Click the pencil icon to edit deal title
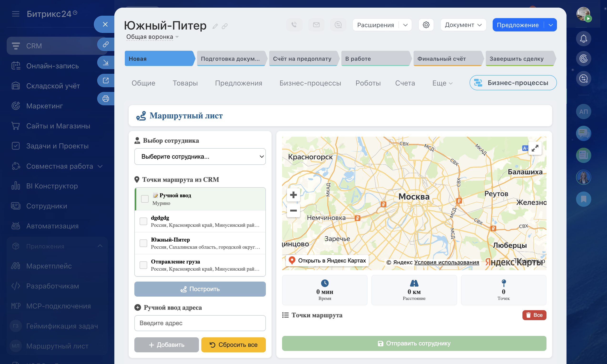Image resolution: width=607 pixels, height=364 pixels. tap(215, 26)
